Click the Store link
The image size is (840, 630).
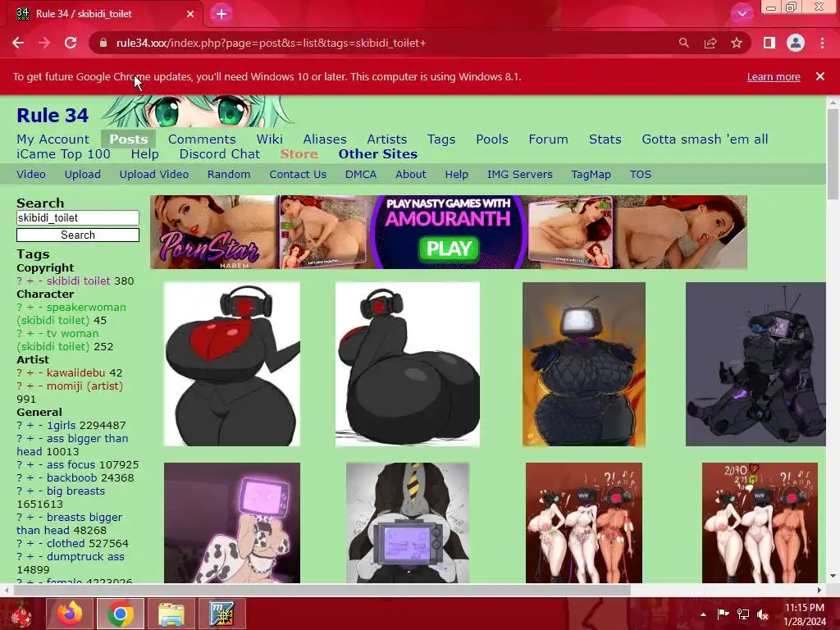click(299, 154)
